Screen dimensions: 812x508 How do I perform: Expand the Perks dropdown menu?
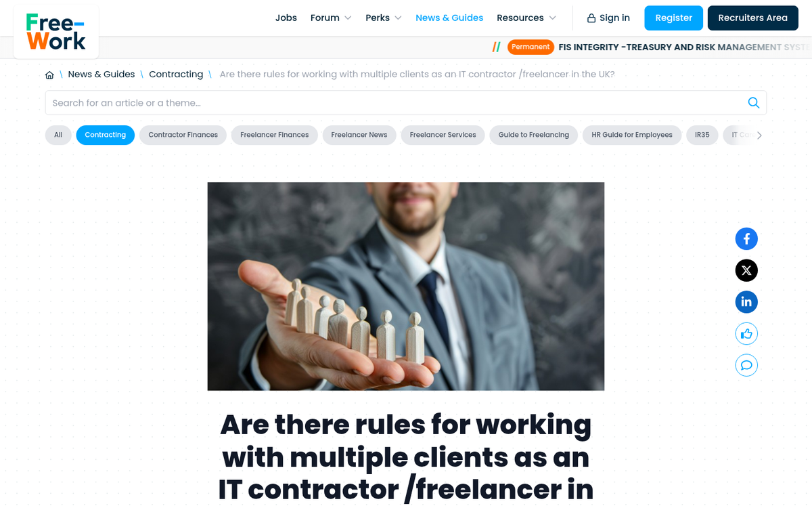click(384, 18)
